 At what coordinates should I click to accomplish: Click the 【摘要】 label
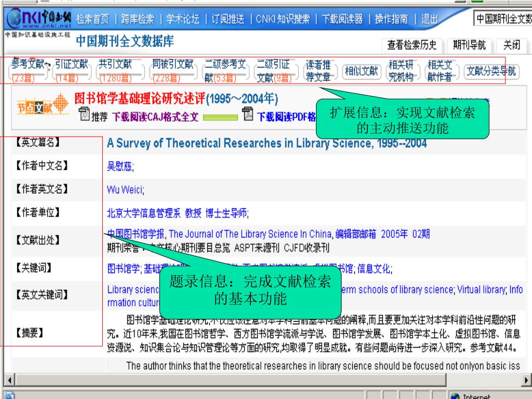[x=30, y=332]
